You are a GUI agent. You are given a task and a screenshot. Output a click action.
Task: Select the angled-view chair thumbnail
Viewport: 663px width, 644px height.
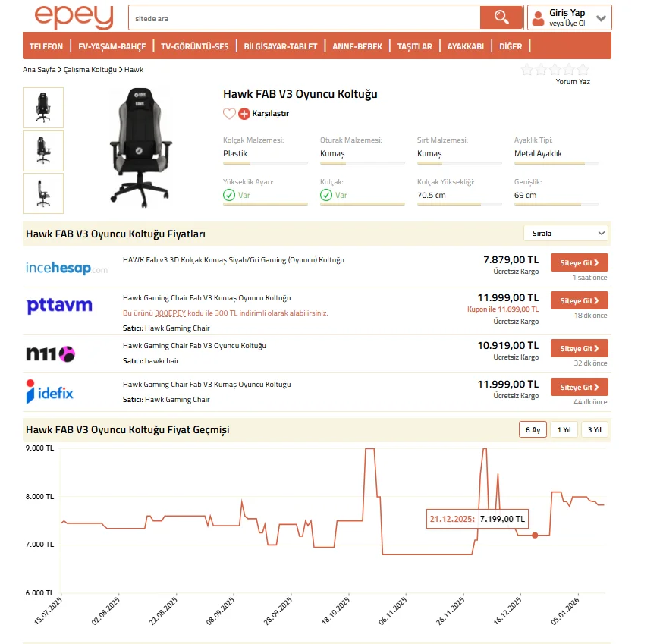click(43, 150)
